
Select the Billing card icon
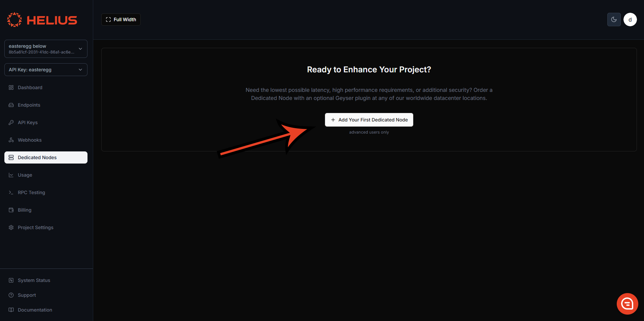(x=11, y=210)
